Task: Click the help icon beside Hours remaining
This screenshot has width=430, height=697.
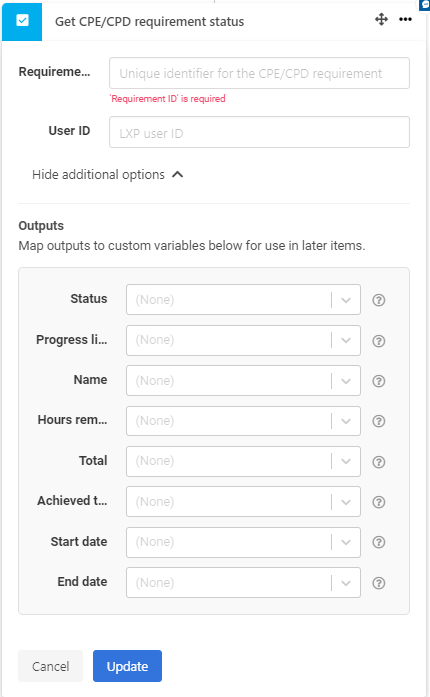Action: click(x=378, y=421)
